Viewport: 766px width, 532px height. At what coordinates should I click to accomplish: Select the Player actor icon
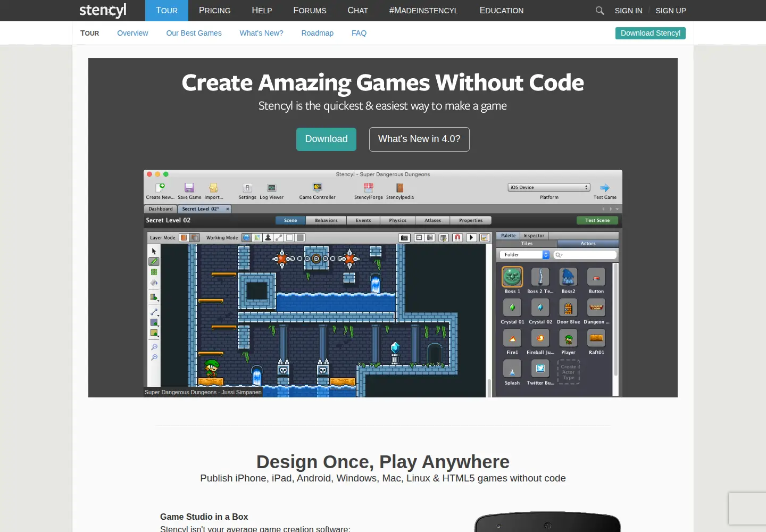pos(568,338)
